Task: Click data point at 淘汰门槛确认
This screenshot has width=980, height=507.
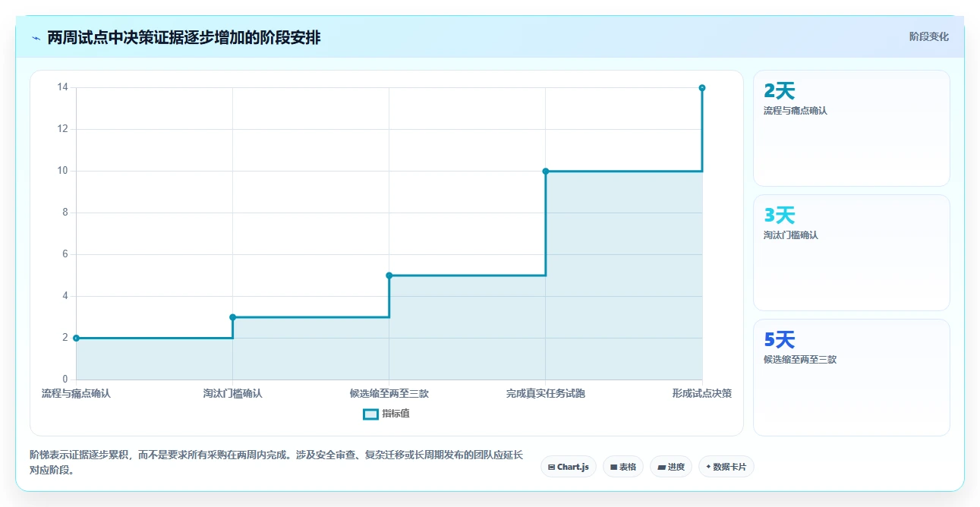Action: coord(232,317)
